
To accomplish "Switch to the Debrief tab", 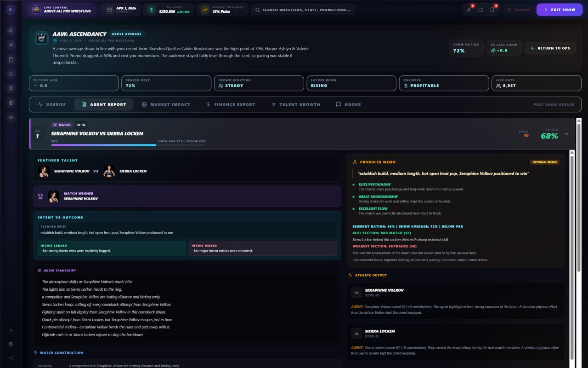I will tap(52, 104).
